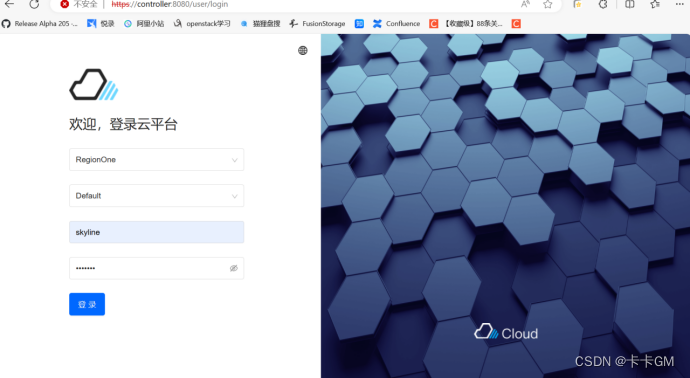
Task: Click the red not-secure warning icon
Action: 65,4
